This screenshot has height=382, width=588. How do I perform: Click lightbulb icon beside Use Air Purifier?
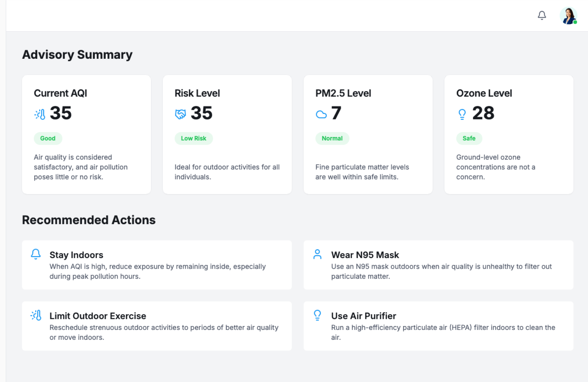(x=317, y=315)
